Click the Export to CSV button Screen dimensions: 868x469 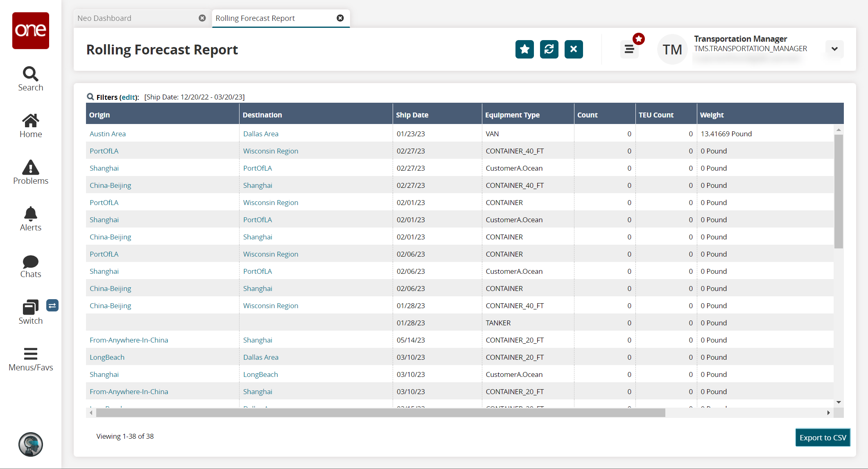823,437
